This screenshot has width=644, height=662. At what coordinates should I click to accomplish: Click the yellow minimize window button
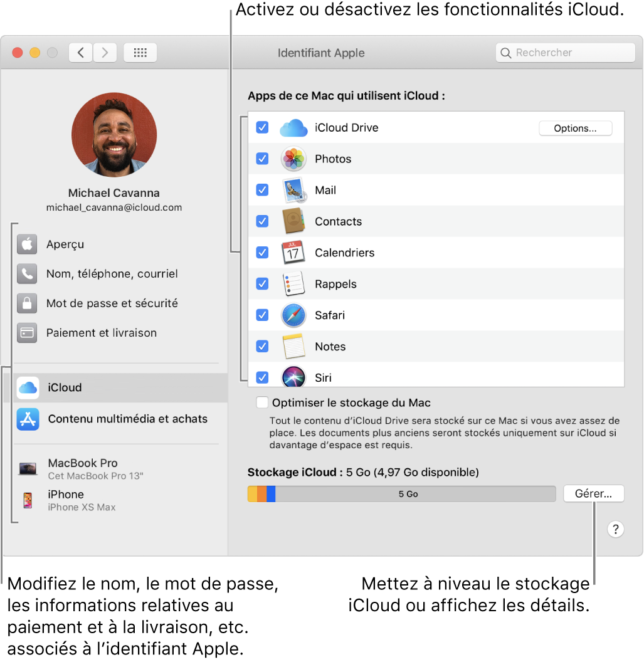34,53
